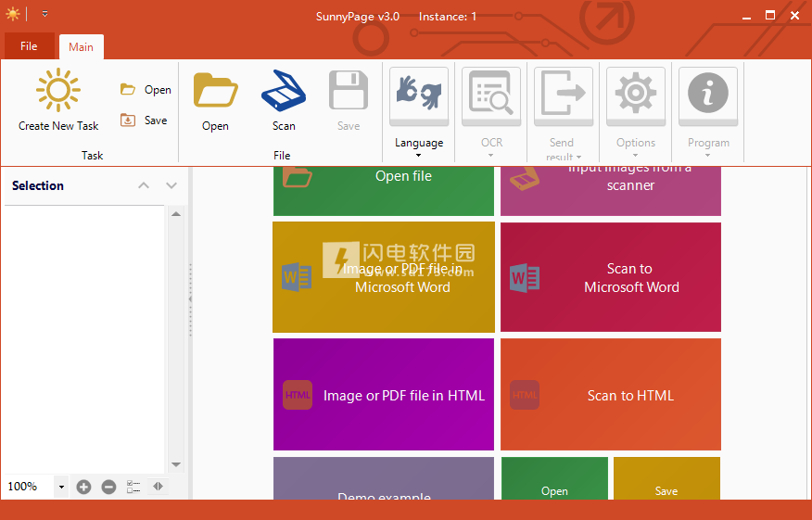Viewport: 812px width, 520px height.
Task: Click the greyed Save floppy disk icon
Action: click(x=349, y=91)
